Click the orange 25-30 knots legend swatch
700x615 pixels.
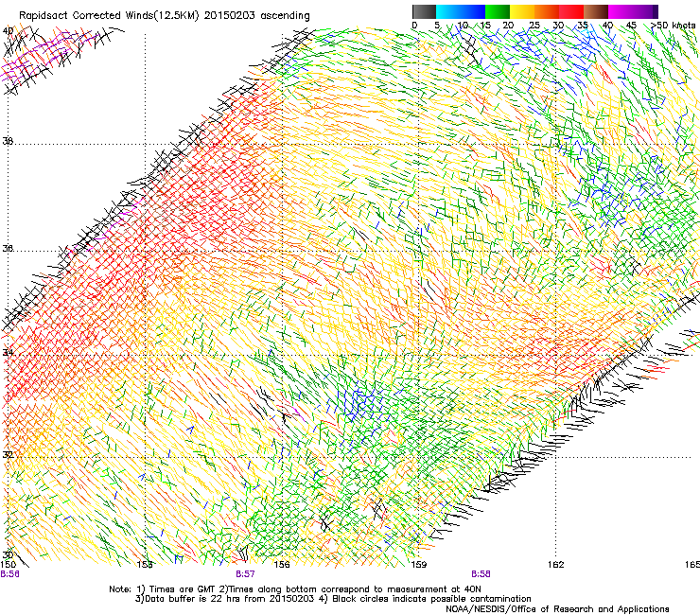click(x=547, y=11)
